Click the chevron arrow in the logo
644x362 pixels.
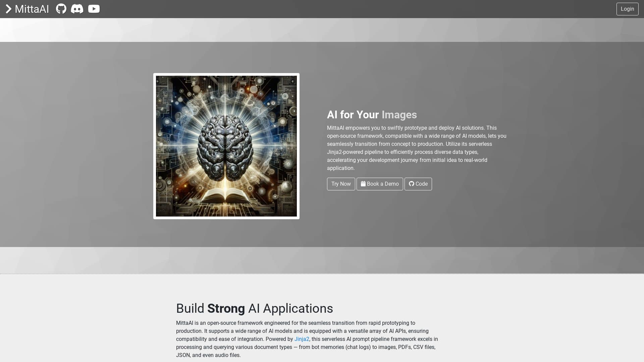click(x=9, y=9)
